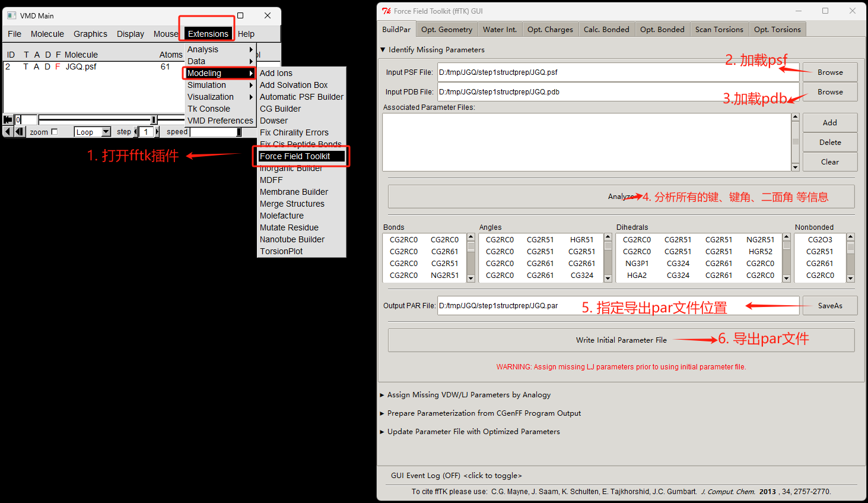Toggle the T (top) flag of JGQ.psf

(26, 67)
